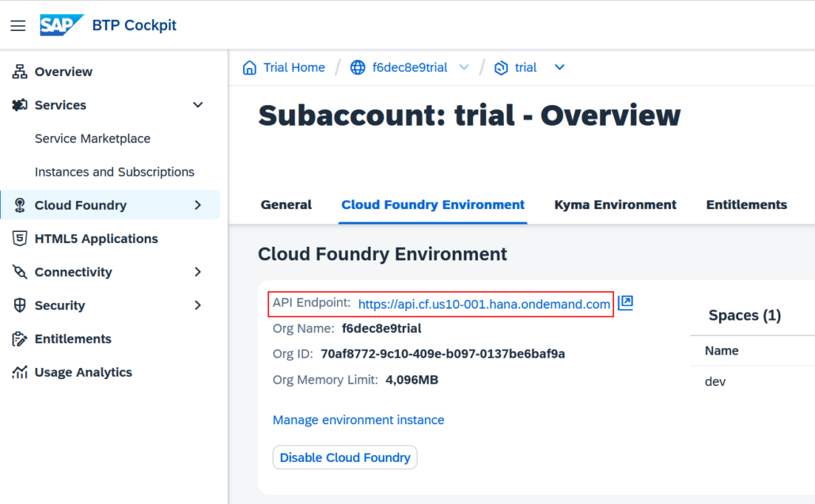
Task: Click the HTML5 Applications shield icon
Action: click(20, 238)
